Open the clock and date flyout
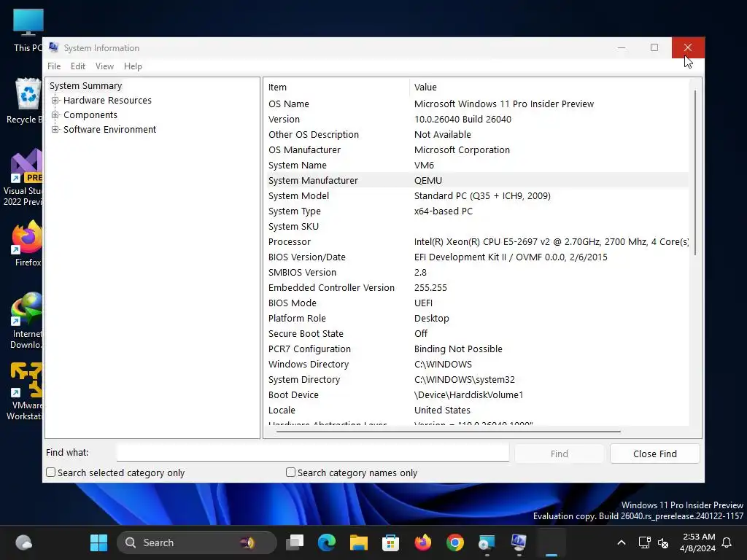The image size is (747, 560). 697,542
